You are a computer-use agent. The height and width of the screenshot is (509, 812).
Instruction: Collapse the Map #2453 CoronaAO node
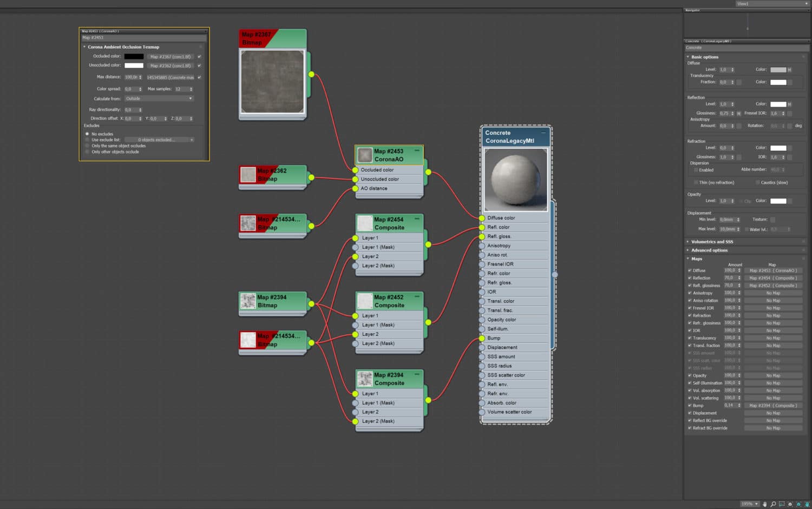click(x=417, y=150)
